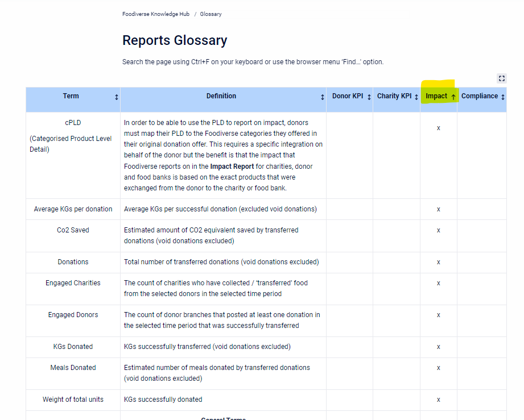
Task: Click the ascending sort arrow beside Impact
Action: 453,97
